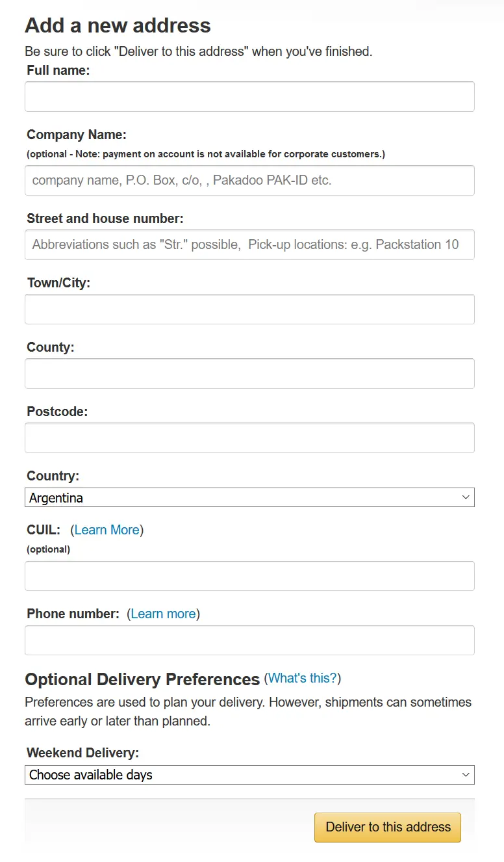Click the "Town/City:" field label

coord(58,283)
